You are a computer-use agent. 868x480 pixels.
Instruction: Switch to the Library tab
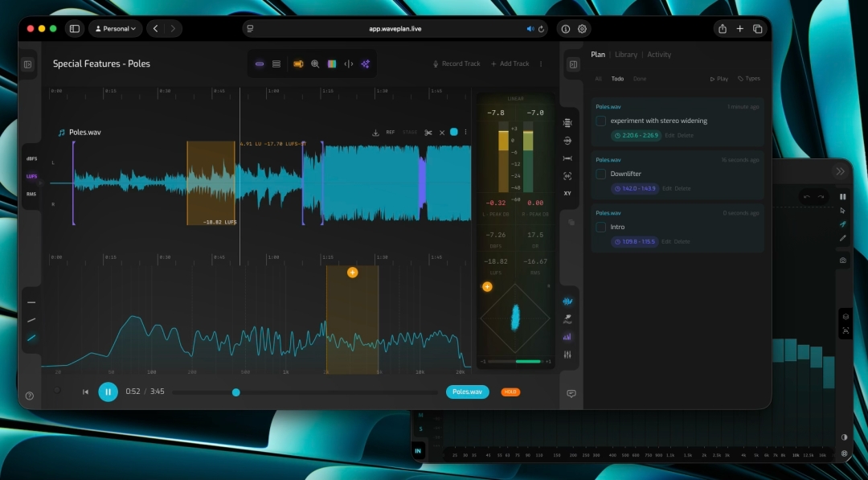click(626, 54)
